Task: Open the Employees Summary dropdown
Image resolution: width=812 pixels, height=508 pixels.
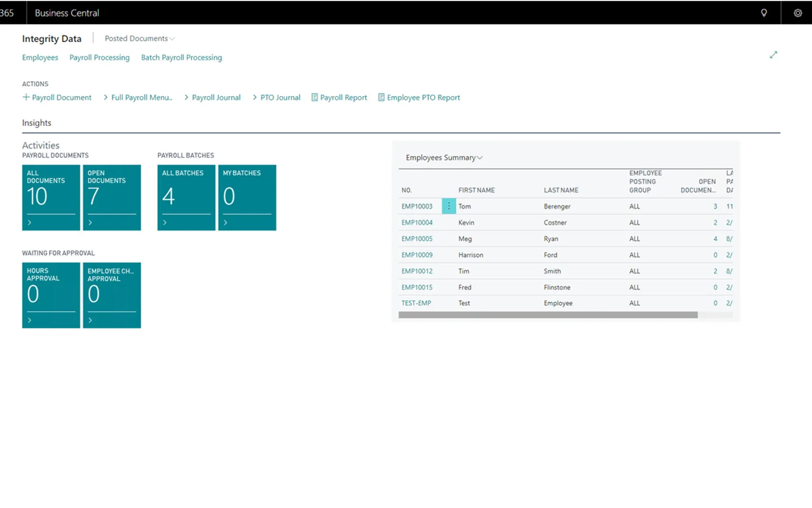Action: (x=444, y=157)
